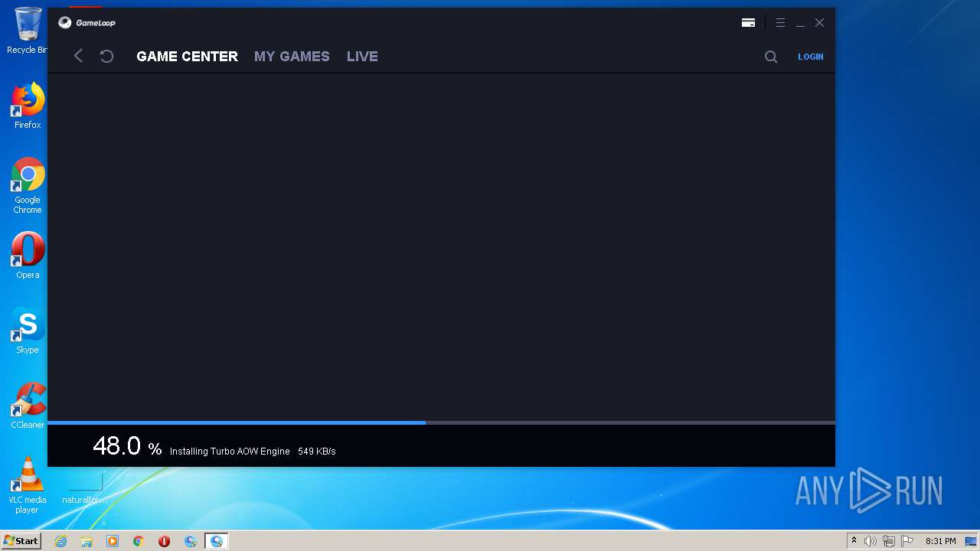This screenshot has width=980, height=551.
Task: Click the 8:31 PM clock
Action: [x=940, y=541]
